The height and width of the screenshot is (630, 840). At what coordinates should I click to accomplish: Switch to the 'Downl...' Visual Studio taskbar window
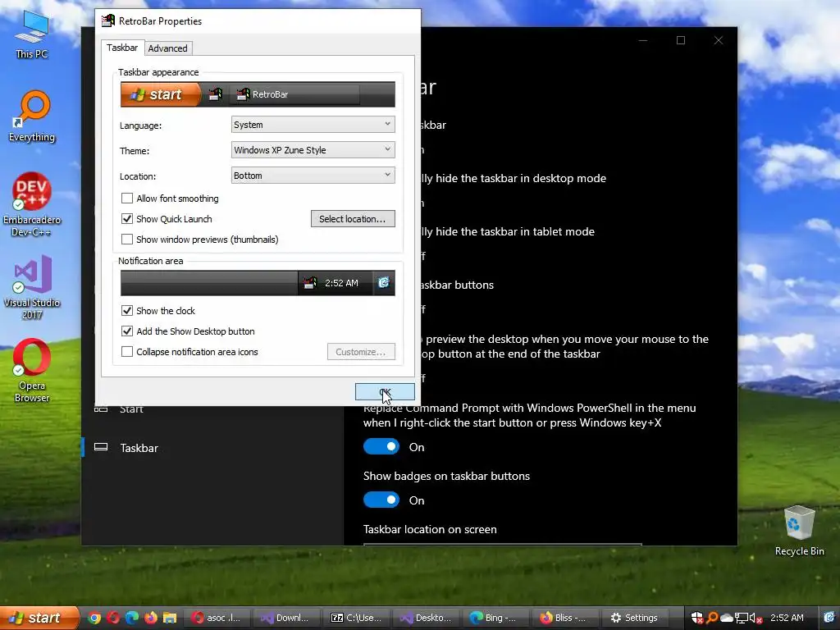[x=287, y=618]
